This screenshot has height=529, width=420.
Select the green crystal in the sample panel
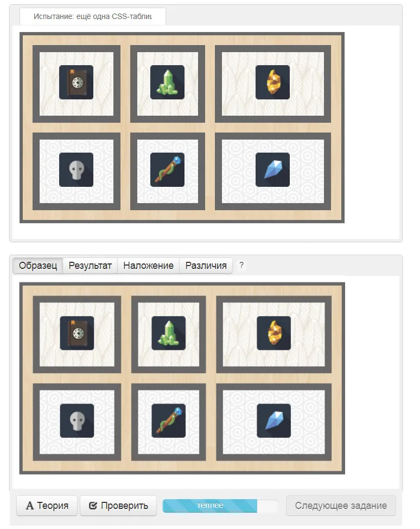click(169, 333)
